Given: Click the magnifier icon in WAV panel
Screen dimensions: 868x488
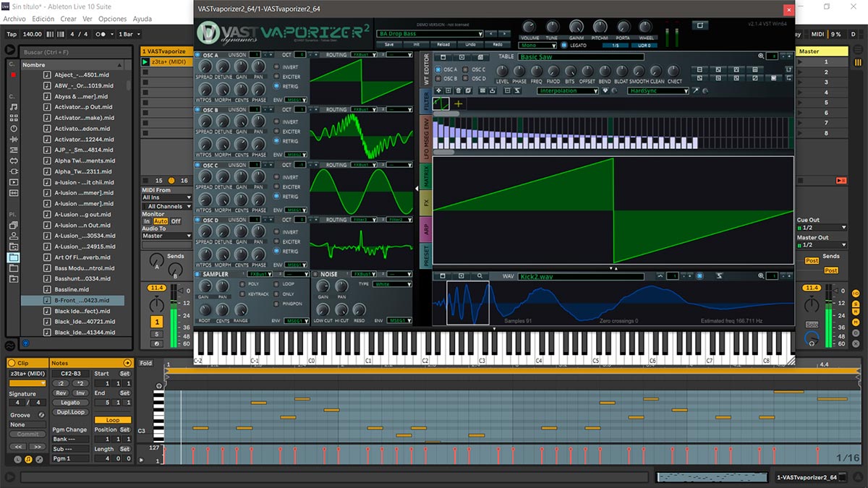Looking at the screenshot, I should pyautogui.click(x=480, y=276).
